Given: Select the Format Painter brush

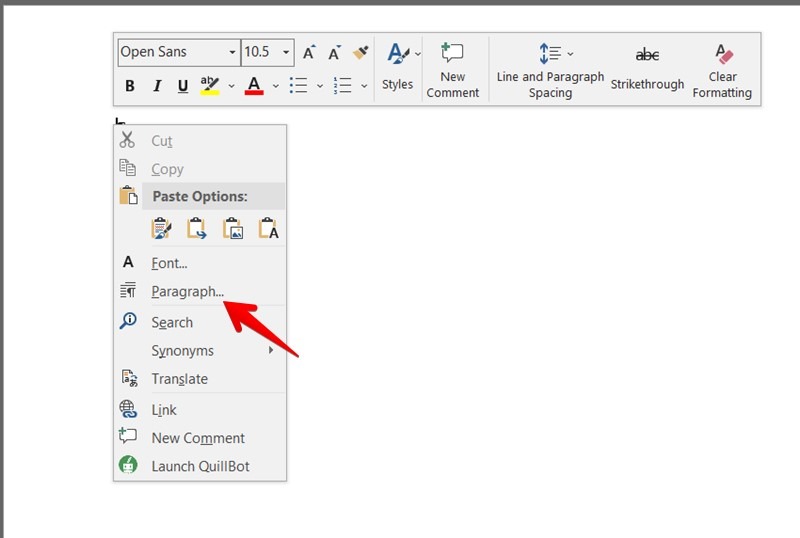Looking at the screenshot, I should [x=361, y=53].
